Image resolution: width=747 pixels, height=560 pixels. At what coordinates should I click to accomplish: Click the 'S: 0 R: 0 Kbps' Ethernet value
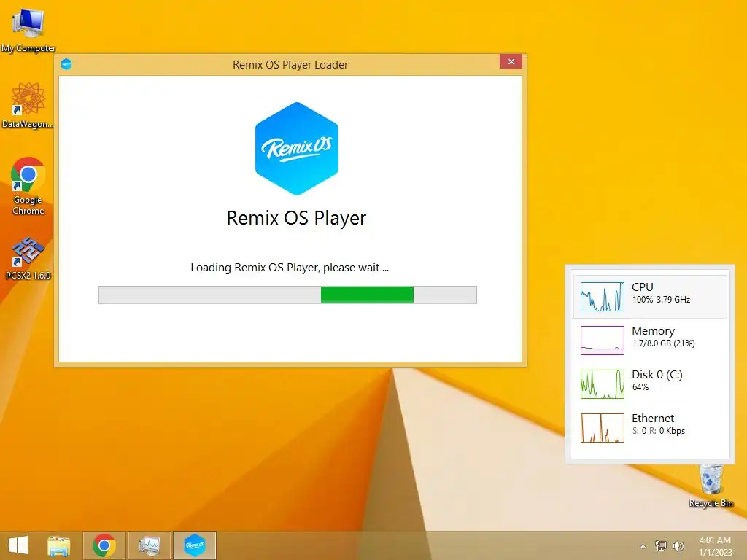pyautogui.click(x=659, y=431)
